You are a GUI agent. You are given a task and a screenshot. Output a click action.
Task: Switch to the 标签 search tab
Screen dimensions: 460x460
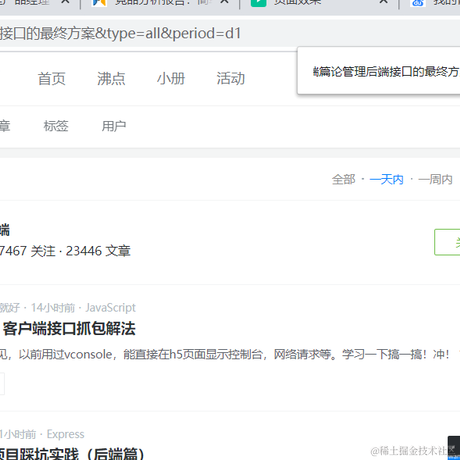(56, 126)
